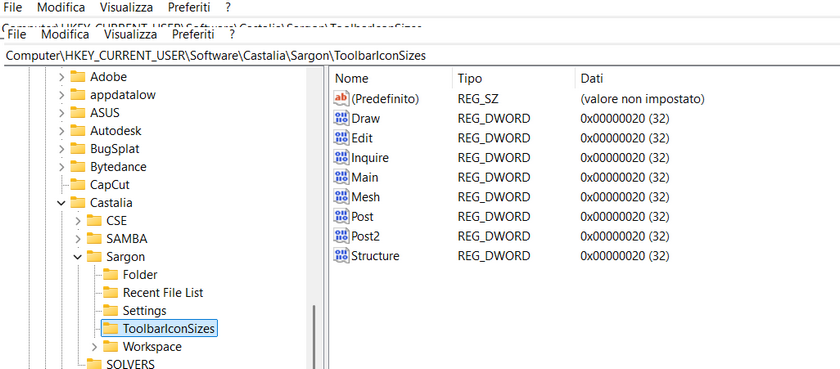Click the Main row REG_DWORD type cell
Image resolution: width=840 pixels, height=369 pixels.
click(494, 177)
